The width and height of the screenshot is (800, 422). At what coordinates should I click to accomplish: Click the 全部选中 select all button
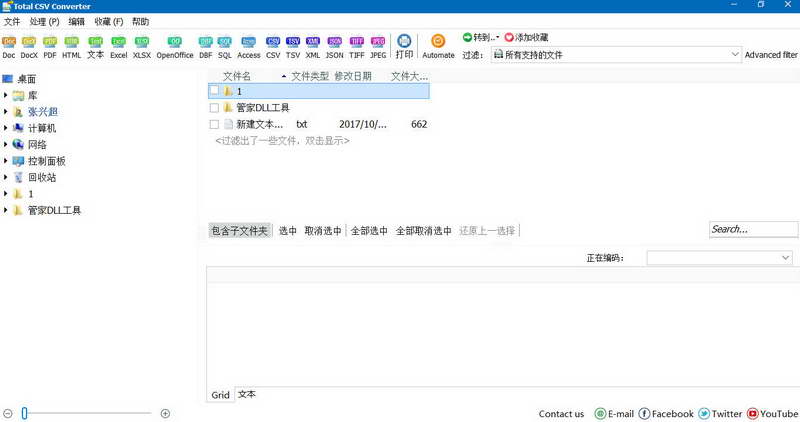click(x=369, y=231)
